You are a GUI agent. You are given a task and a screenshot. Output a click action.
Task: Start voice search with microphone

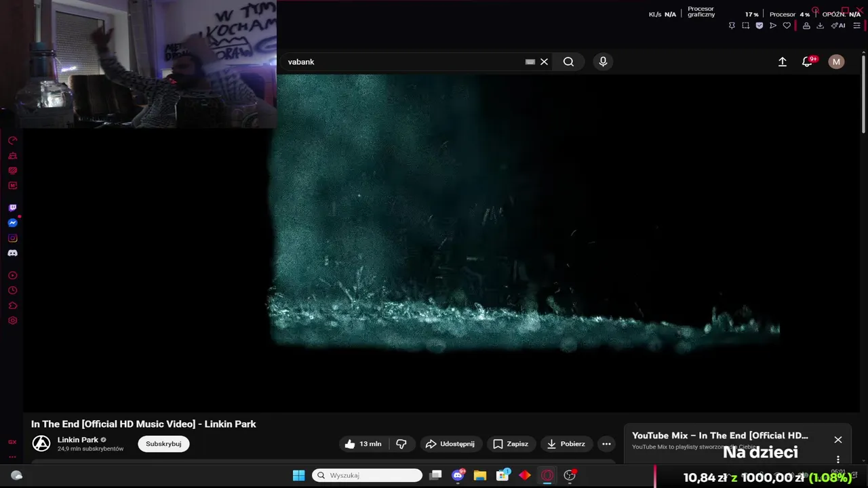(x=603, y=62)
